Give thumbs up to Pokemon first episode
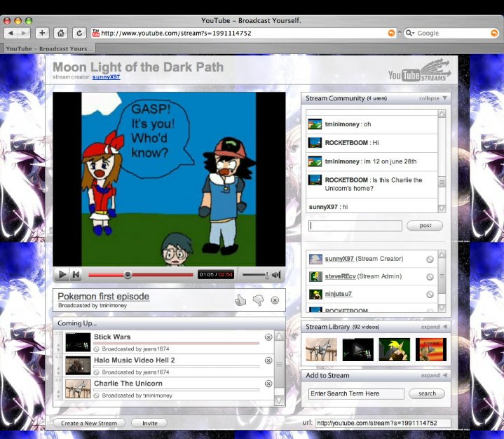504x439 pixels. point(240,300)
